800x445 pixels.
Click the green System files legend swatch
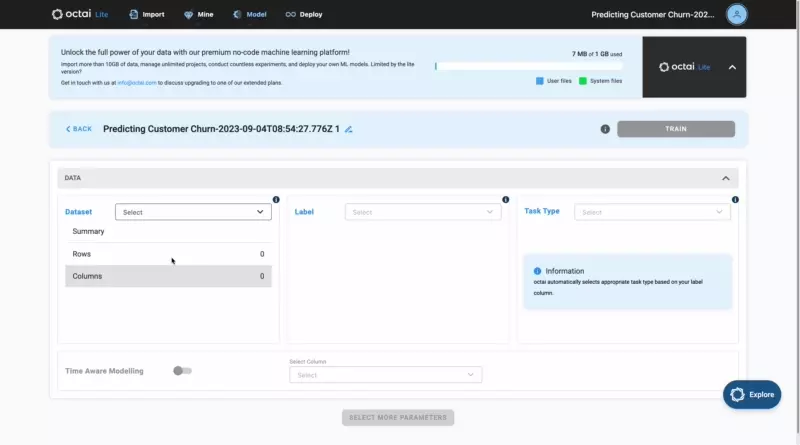point(583,81)
